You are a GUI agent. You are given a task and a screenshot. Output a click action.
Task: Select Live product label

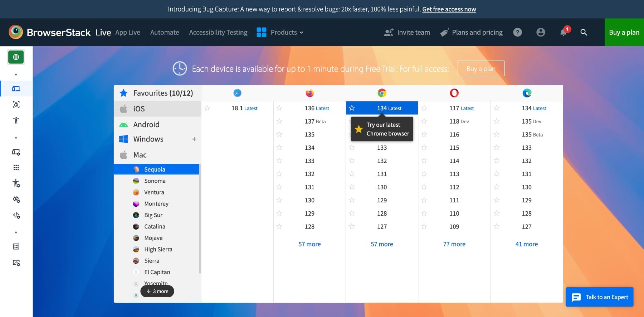click(103, 32)
